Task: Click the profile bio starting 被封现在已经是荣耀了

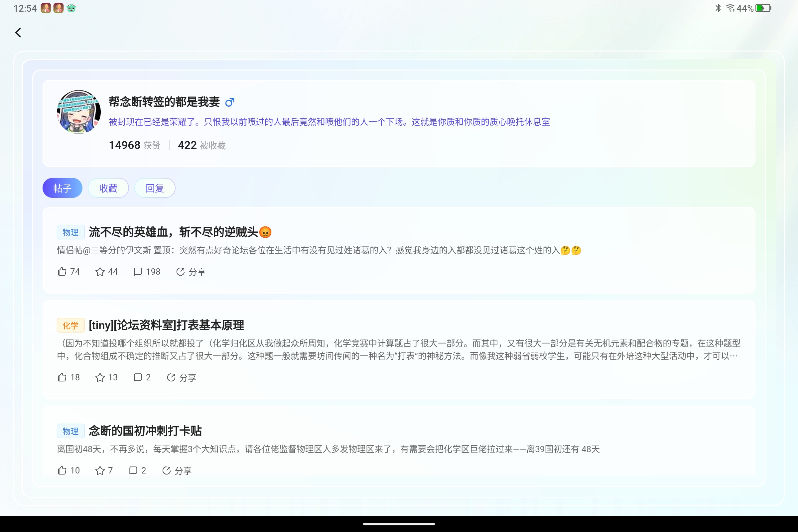Action: (329, 122)
